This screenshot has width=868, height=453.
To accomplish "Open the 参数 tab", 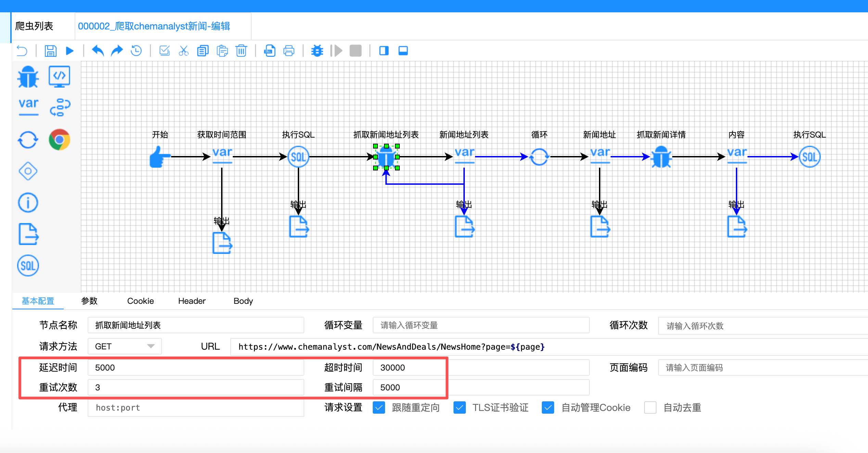I will tap(89, 301).
